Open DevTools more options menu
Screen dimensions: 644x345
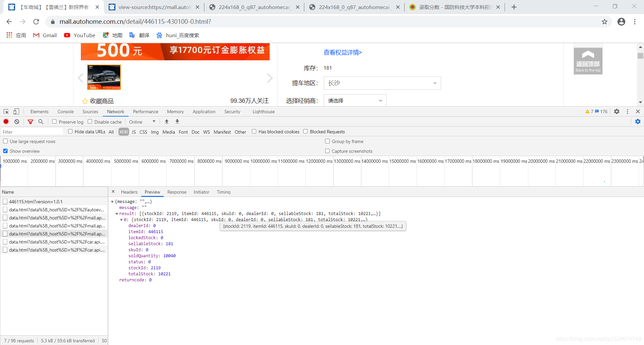[x=628, y=112]
